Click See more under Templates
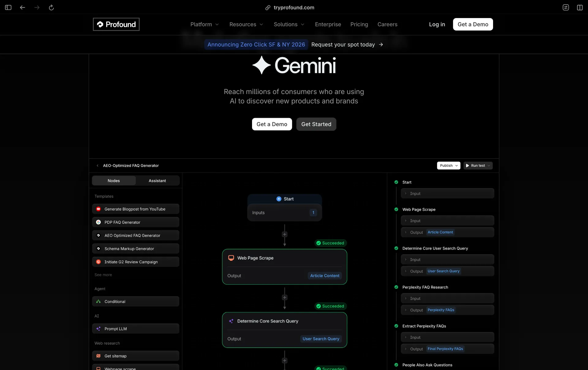This screenshot has height=370, width=588. pyautogui.click(x=103, y=275)
